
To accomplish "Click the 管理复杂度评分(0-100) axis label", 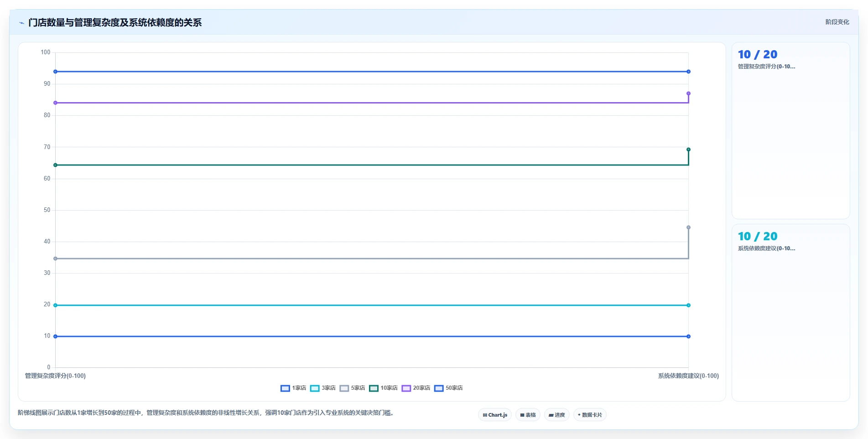I will [x=55, y=376].
